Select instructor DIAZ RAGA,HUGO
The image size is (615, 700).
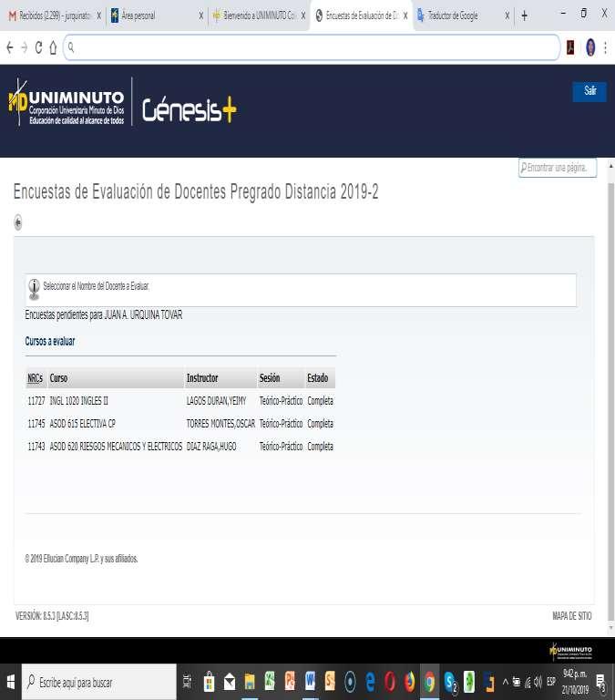(x=211, y=447)
